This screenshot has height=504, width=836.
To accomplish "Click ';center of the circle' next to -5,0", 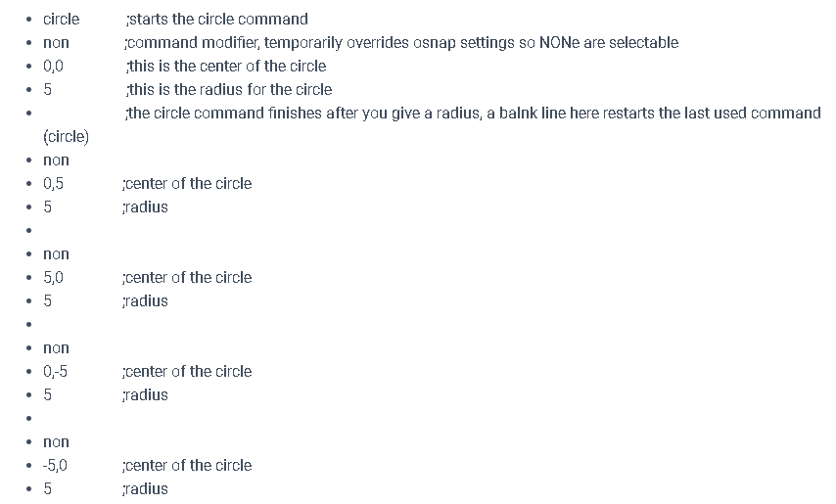I will (x=187, y=466).
